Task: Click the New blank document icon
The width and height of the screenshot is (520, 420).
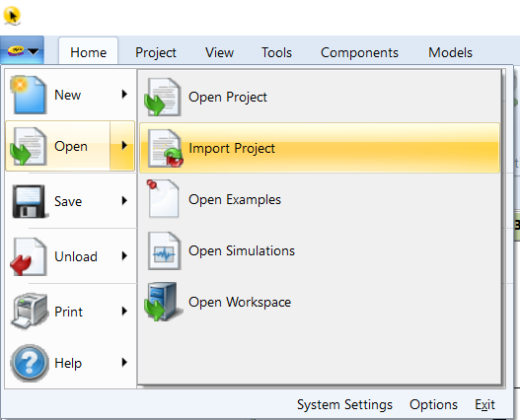Action: coord(29,95)
